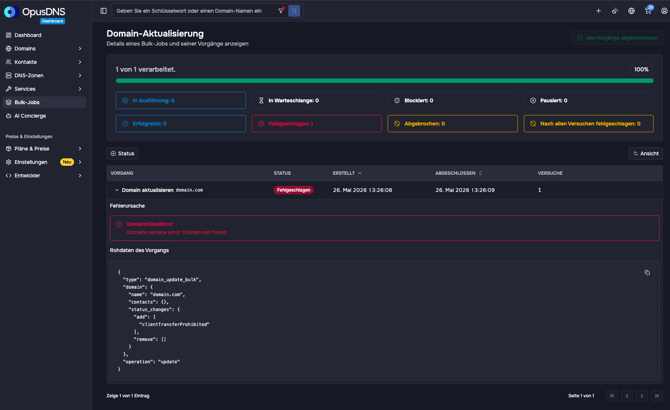This screenshot has height=410, width=670.
Task: Click the Pläne & Preise icon
Action: [9, 149]
